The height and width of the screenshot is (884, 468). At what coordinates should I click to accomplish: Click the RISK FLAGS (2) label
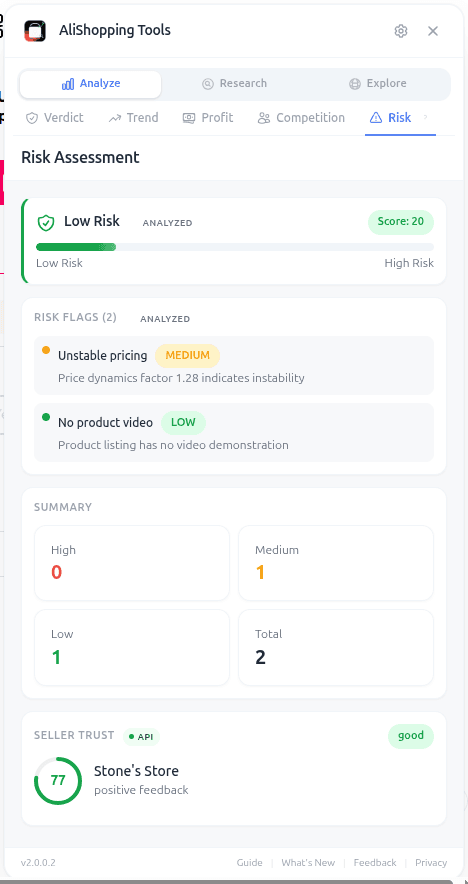pyautogui.click(x=75, y=317)
